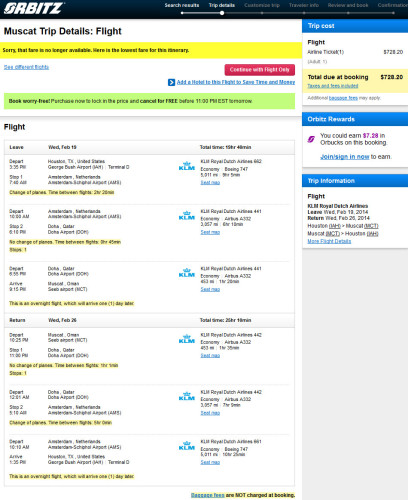Click the KLM logo for Amsterdam to Doha flight 441

(187, 216)
